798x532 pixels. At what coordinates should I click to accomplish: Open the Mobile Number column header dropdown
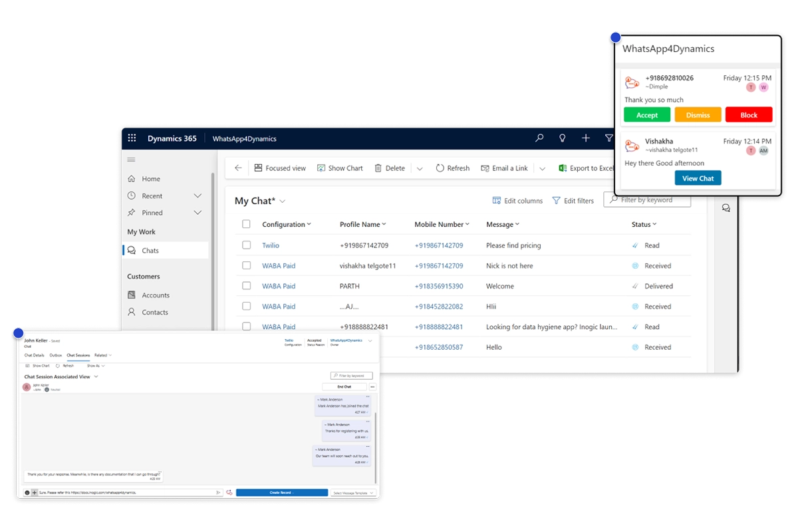click(x=442, y=224)
